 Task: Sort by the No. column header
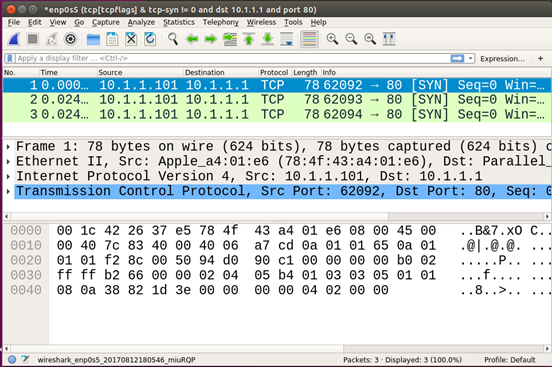[21, 72]
